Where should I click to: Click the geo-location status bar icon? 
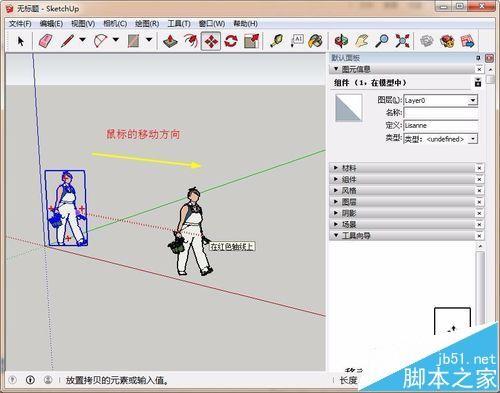pos(12,380)
